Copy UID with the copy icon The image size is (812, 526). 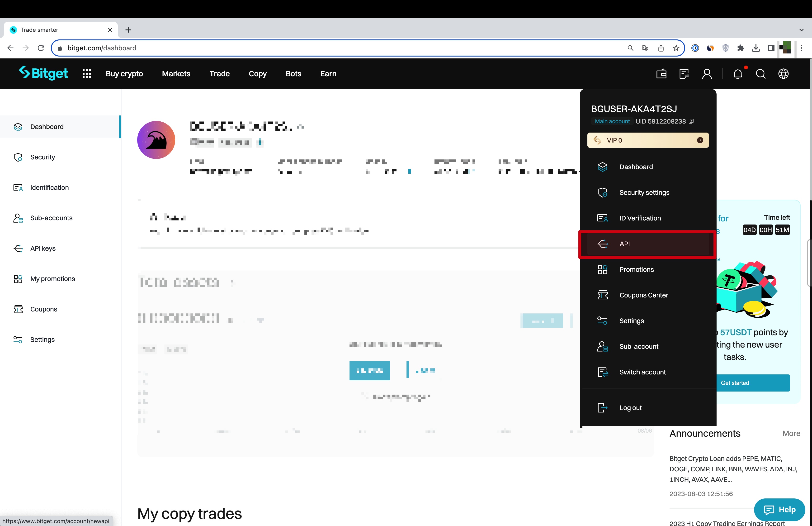tap(691, 121)
